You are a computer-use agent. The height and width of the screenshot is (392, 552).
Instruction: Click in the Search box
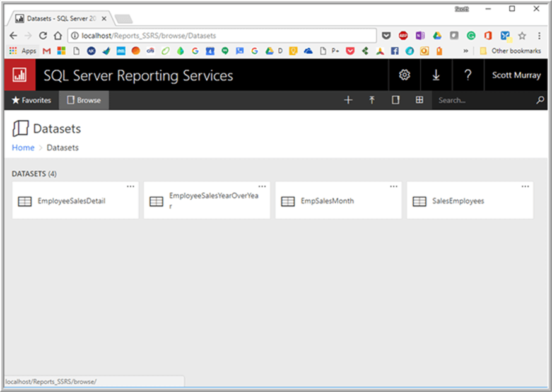click(x=484, y=100)
